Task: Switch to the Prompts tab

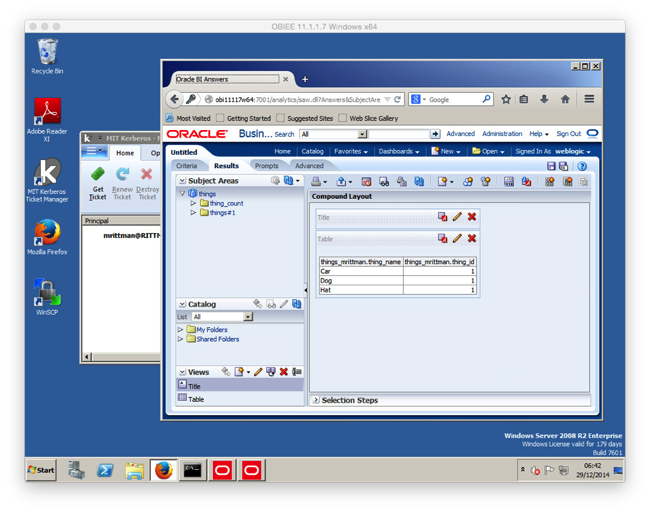Action: (267, 166)
